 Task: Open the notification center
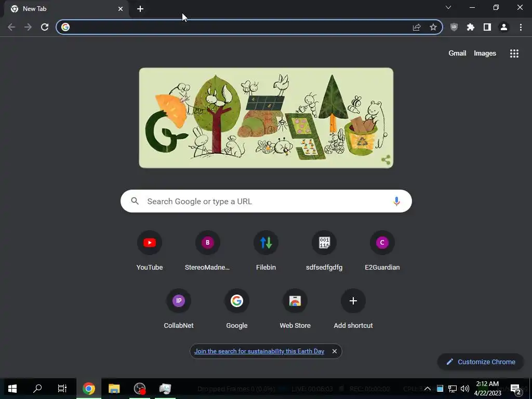[515, 389]
